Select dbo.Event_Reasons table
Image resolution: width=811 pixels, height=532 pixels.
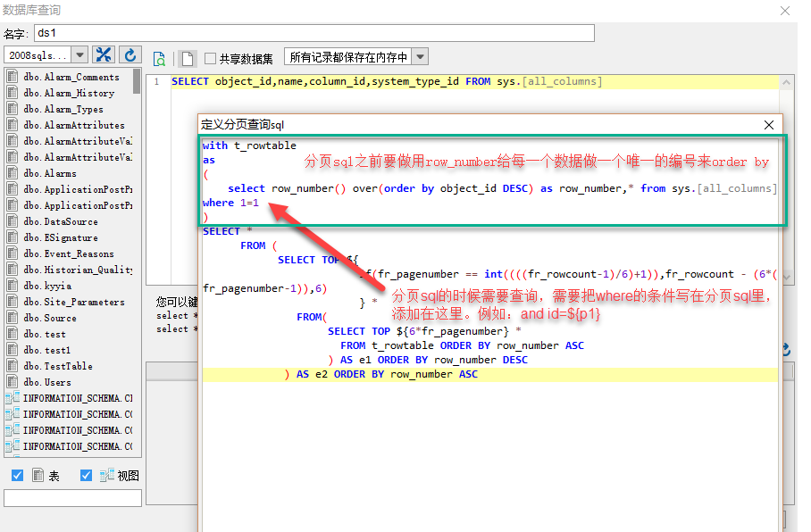tap(68, 254)
